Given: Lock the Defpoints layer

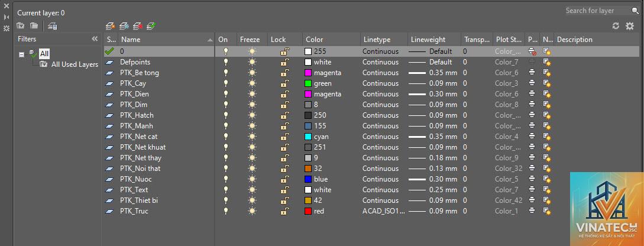Looking at the screenshot, I should pyautogui.click(x=284, y=62).
